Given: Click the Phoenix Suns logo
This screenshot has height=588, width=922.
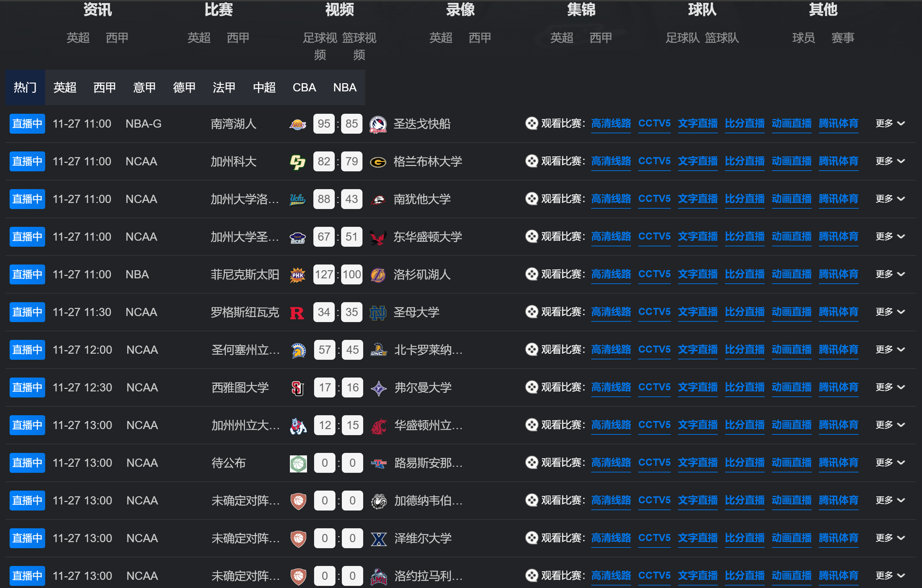Looking at the screenshot, I should (x=297, y=274).
